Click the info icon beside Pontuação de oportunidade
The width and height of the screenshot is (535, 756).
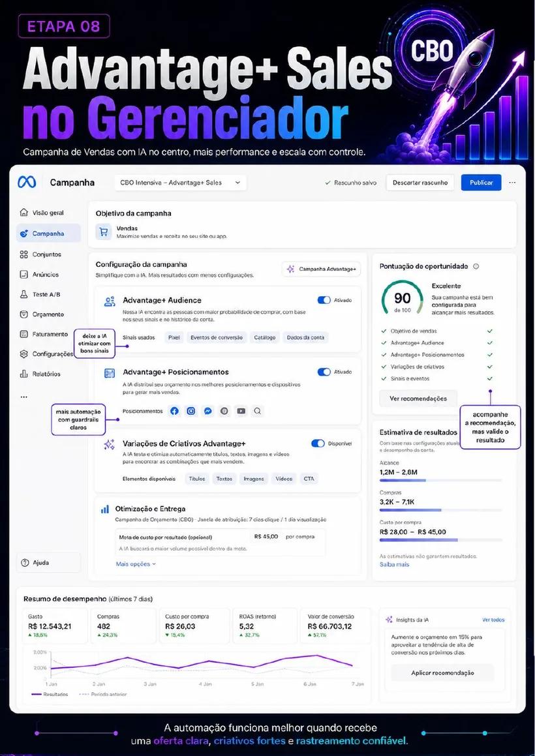click(476, 266)
